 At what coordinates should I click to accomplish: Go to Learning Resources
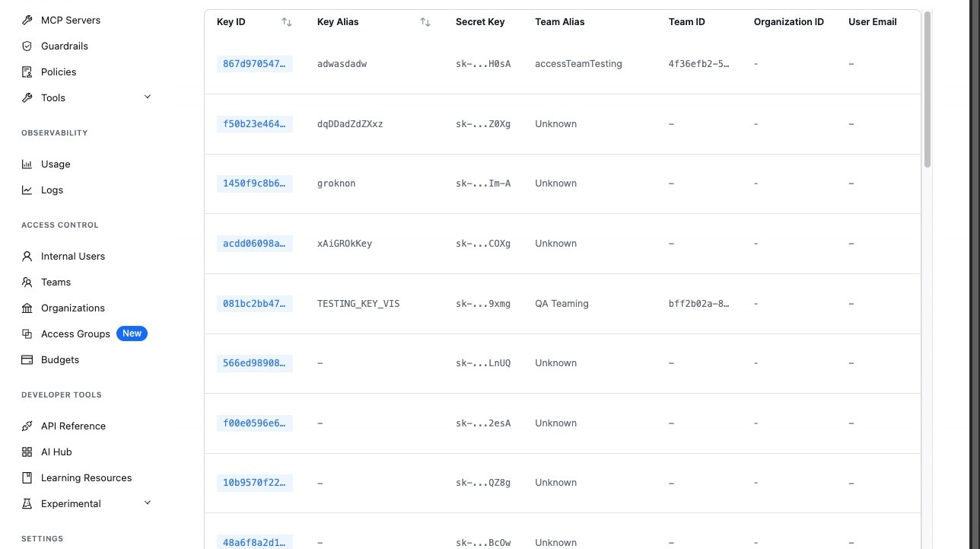[86, 477]
